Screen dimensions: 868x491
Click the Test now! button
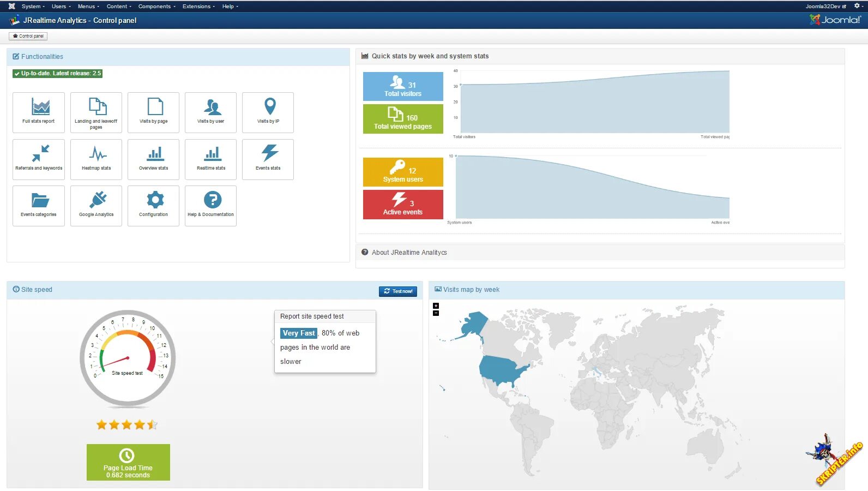398,291
